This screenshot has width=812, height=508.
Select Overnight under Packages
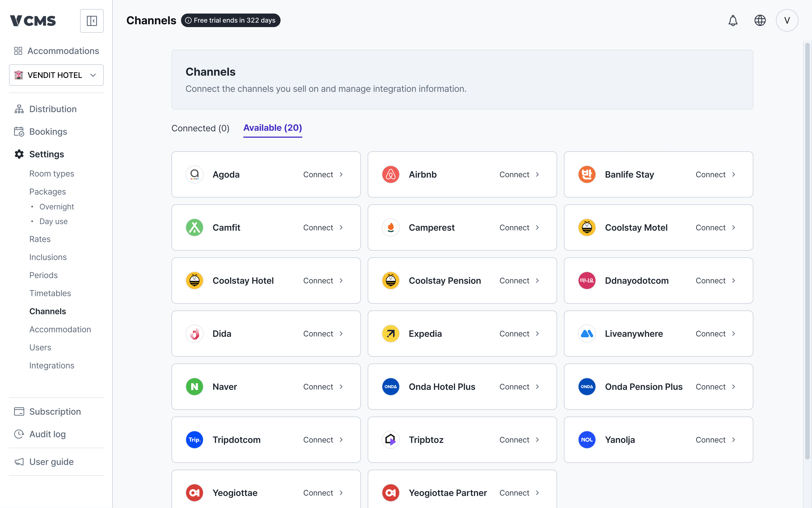coord(57,207)
